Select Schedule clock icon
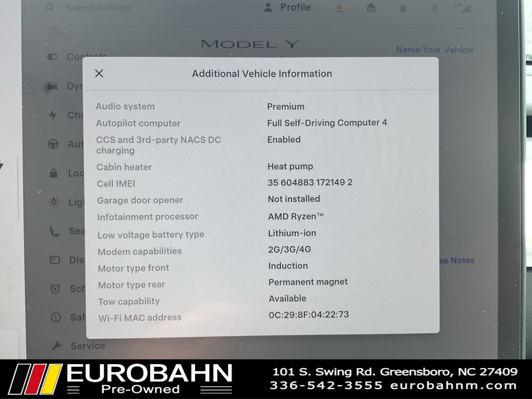The width and height of the screenshot is (532, 399). (x=55, y=288)
